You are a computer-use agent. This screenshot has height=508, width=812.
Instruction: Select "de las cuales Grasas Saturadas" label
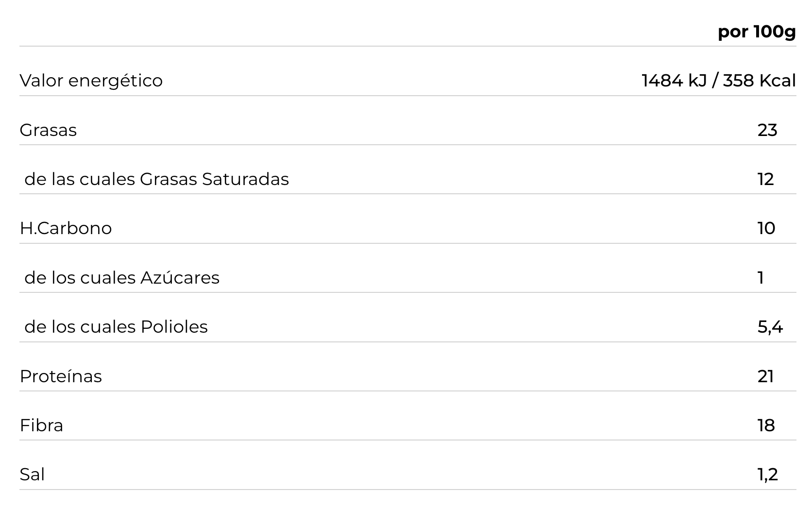pyautogui.click(x=156, y=179)
